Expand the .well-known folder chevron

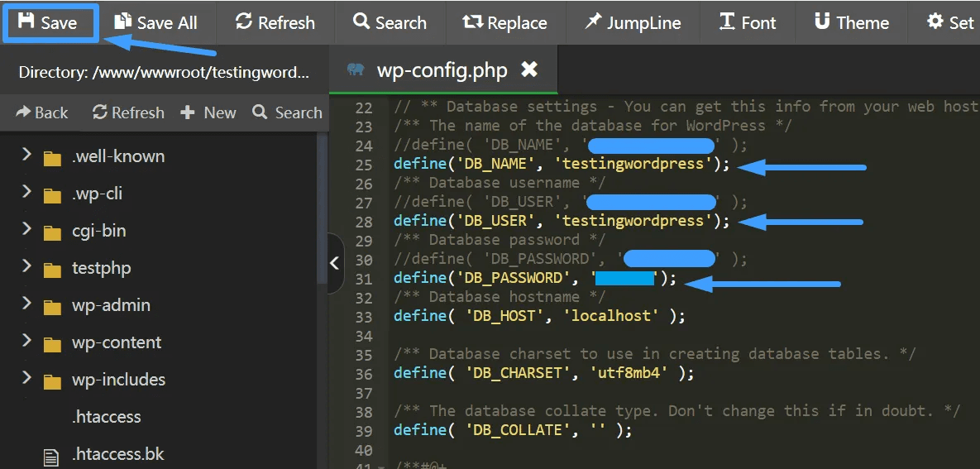[x=26, y=154]
